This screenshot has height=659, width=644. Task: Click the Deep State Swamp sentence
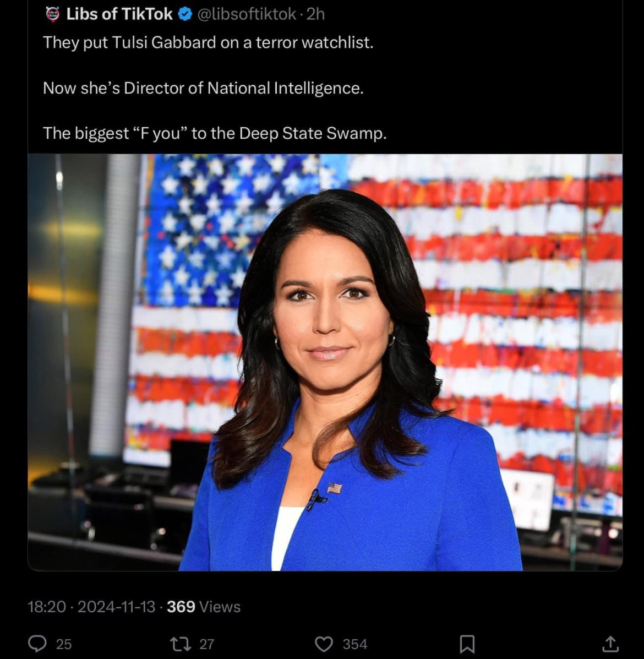[215, 133]
